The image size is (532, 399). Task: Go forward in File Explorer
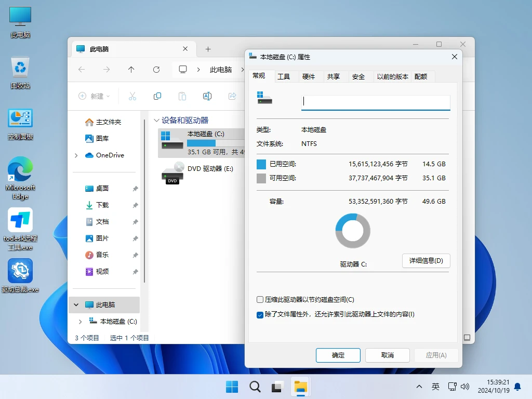click(107, 70)
